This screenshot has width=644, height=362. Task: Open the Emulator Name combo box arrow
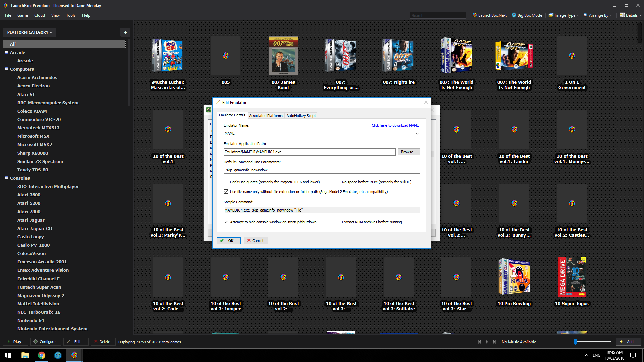417,133
